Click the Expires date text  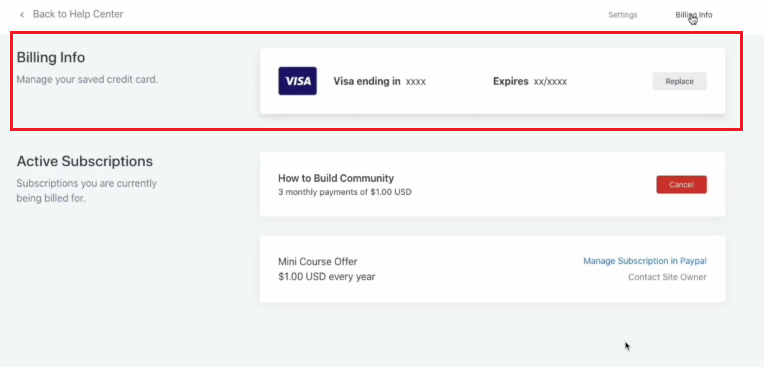[x=530, y=81]
